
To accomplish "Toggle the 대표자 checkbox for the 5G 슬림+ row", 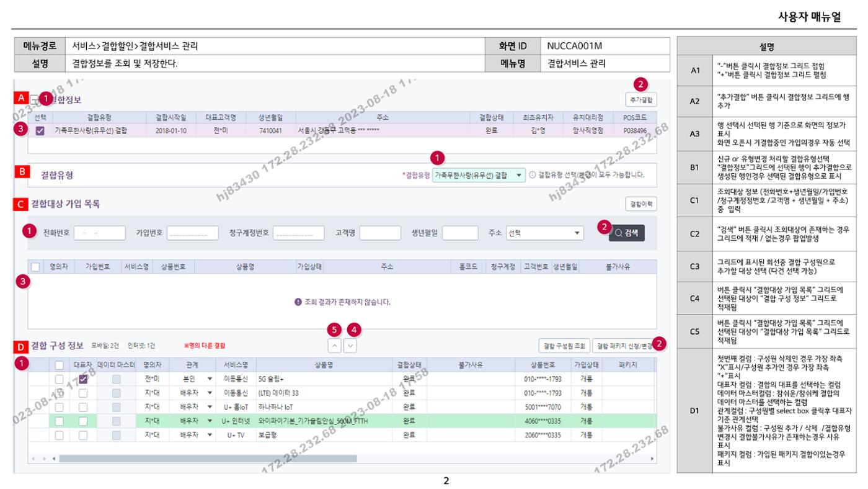I will pyautogui.click(x=82, y=379).
